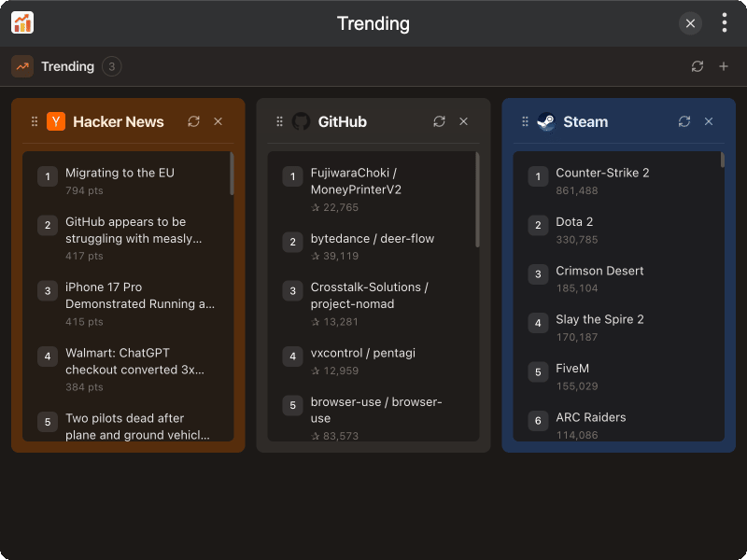This screenshot has height=560, width=747.
Task: Refresh the Hacker News card
Action: (x=193, y=121)
